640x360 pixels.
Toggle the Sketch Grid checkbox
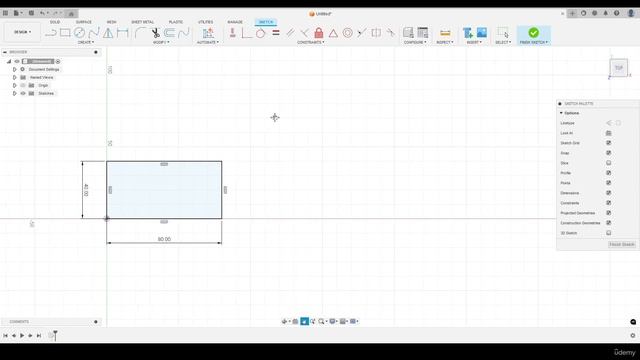click(609, 143)
